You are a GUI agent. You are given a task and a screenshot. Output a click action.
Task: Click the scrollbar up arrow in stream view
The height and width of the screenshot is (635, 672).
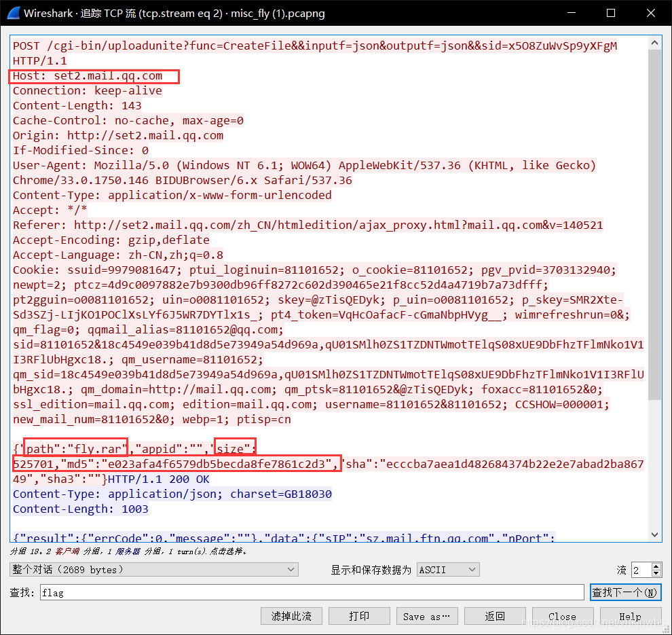654,42
